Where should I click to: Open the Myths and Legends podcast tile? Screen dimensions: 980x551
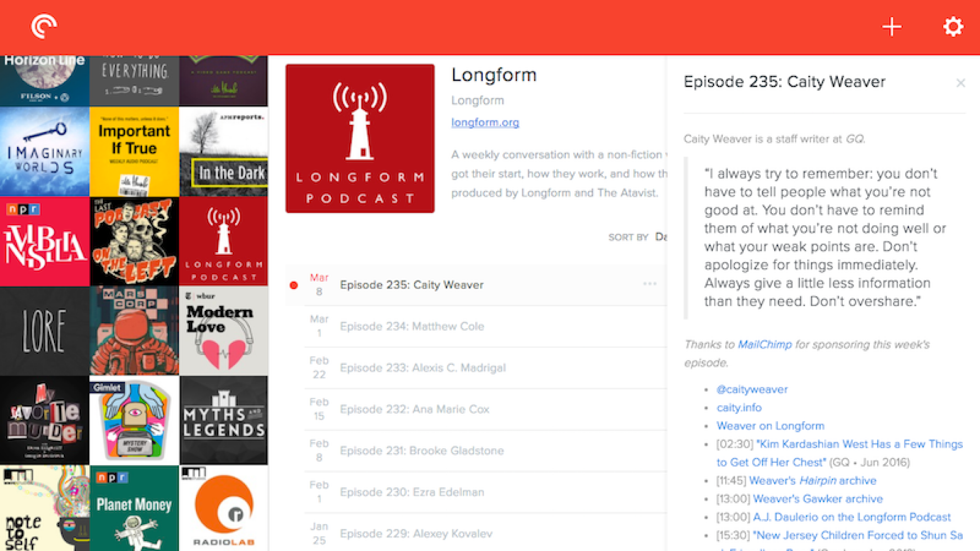click(x=223, y=420)
